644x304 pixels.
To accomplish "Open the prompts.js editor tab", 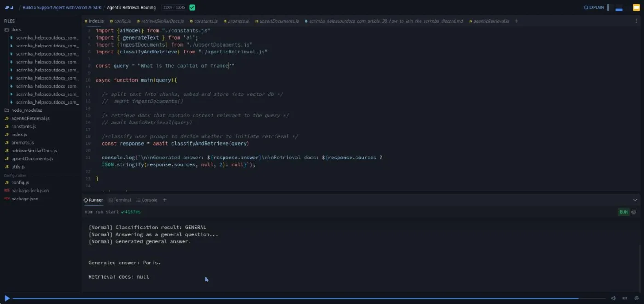I will [236, 21].
